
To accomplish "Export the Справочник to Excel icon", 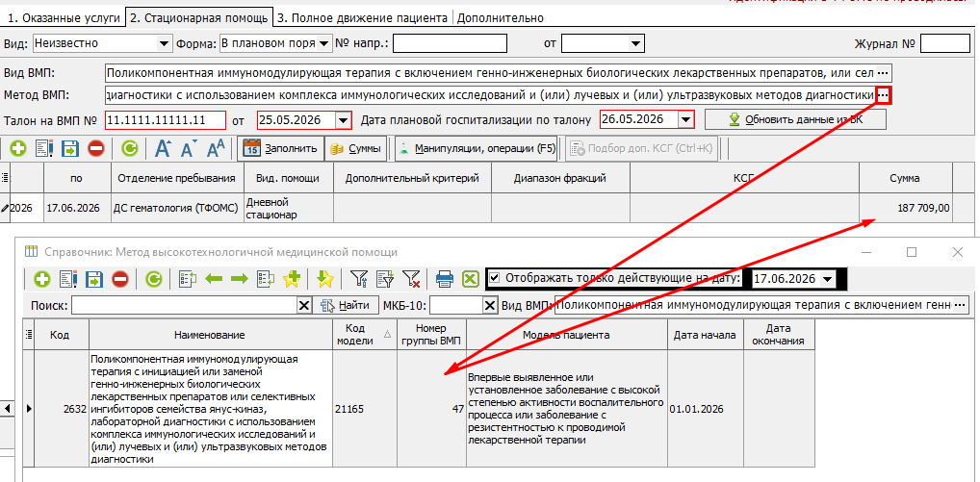I will [470, 278].
